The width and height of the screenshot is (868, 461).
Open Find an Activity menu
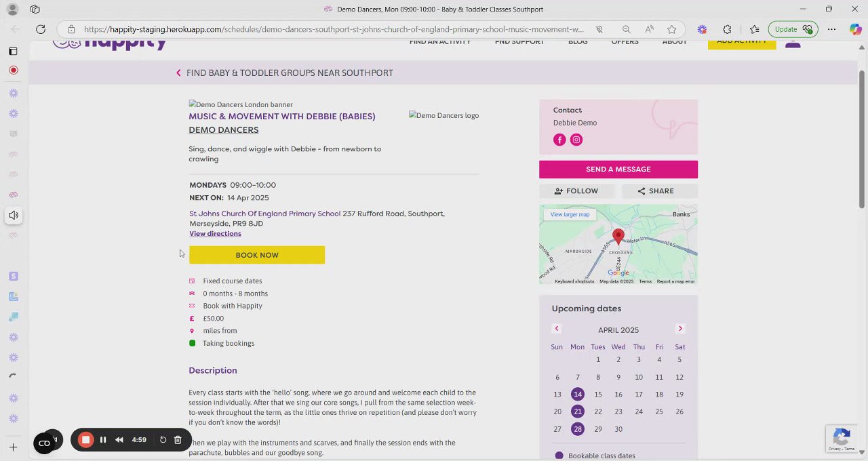click(x=440, y=42)
